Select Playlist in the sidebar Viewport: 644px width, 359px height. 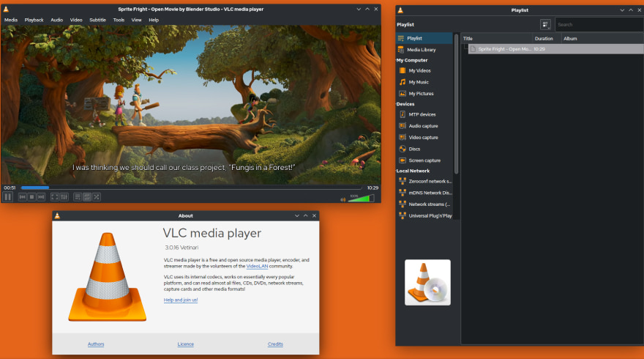424,38
